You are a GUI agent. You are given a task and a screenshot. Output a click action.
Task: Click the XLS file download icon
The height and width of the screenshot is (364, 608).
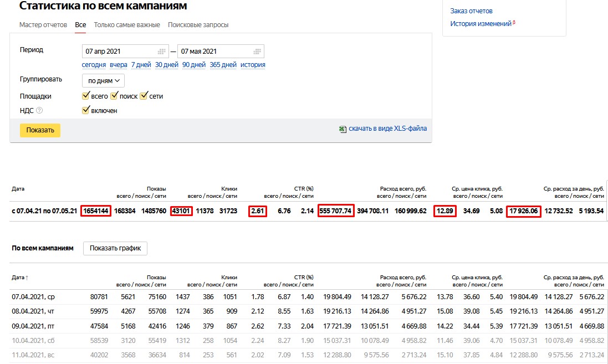pos(343,129)
